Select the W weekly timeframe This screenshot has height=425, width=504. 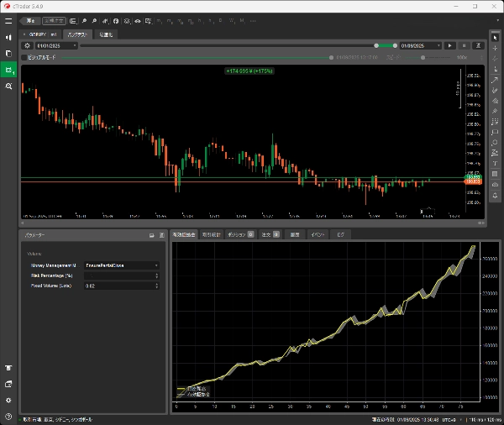pyautogui.click(x=232, y=20)
